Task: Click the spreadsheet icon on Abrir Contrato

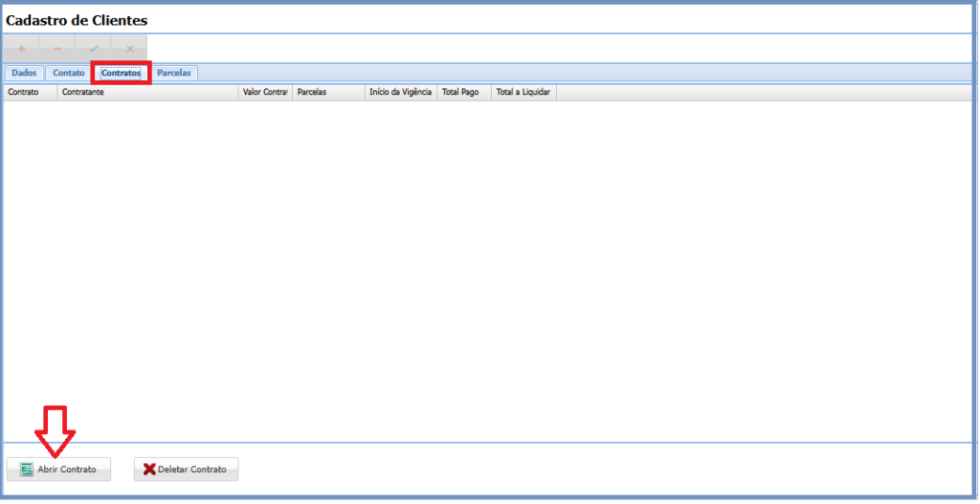Action: point(27,470)
